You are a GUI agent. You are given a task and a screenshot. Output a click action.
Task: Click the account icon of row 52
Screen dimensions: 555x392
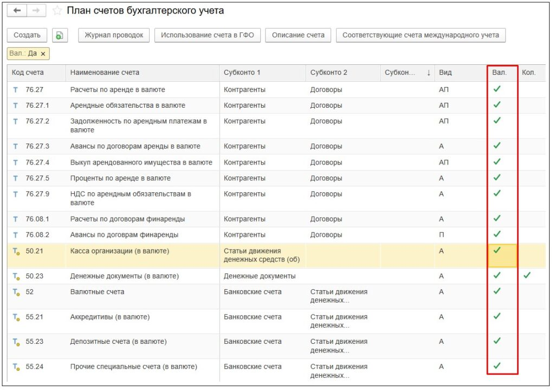pos(16,292)
